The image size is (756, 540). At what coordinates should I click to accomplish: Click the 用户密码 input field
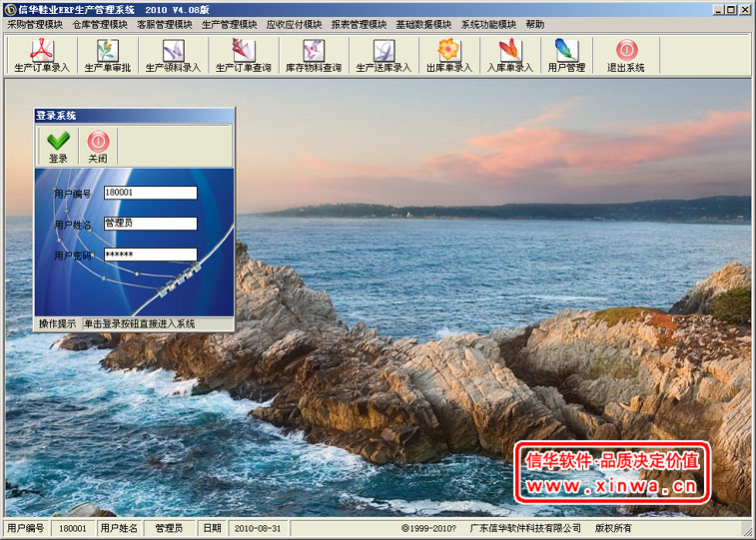(151, 255)
